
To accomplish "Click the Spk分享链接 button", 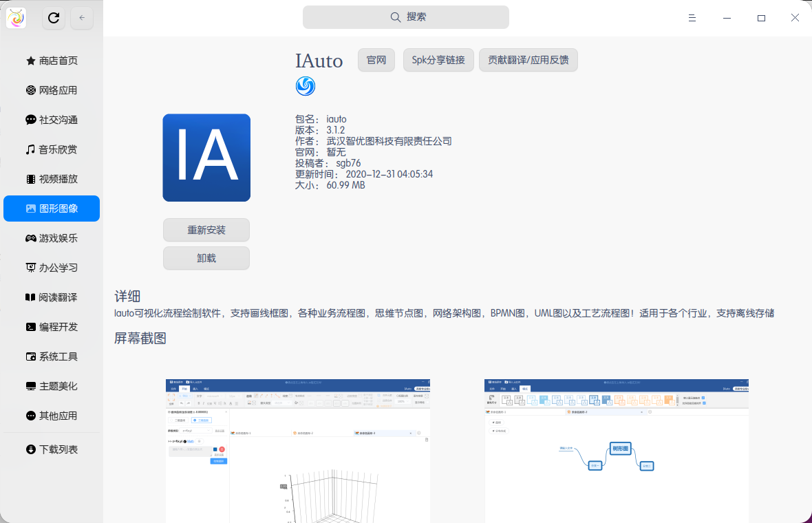I will (438, 60).
